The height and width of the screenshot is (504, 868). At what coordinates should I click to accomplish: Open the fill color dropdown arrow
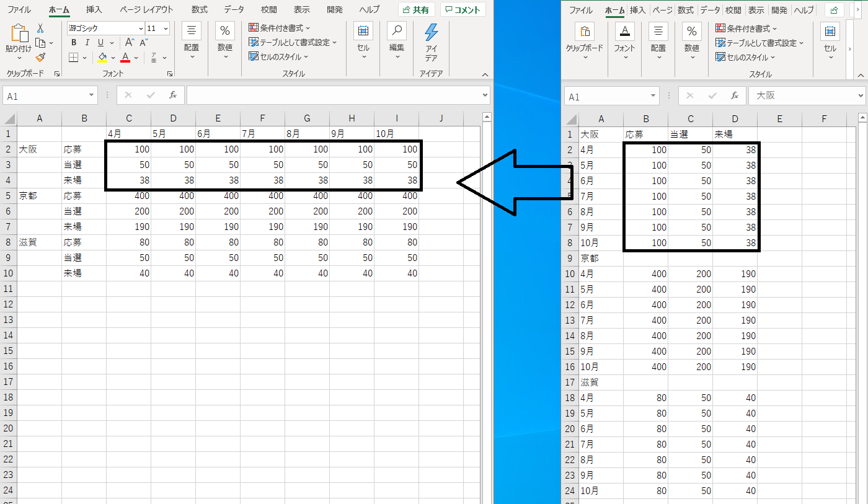(x=113, y=58)
